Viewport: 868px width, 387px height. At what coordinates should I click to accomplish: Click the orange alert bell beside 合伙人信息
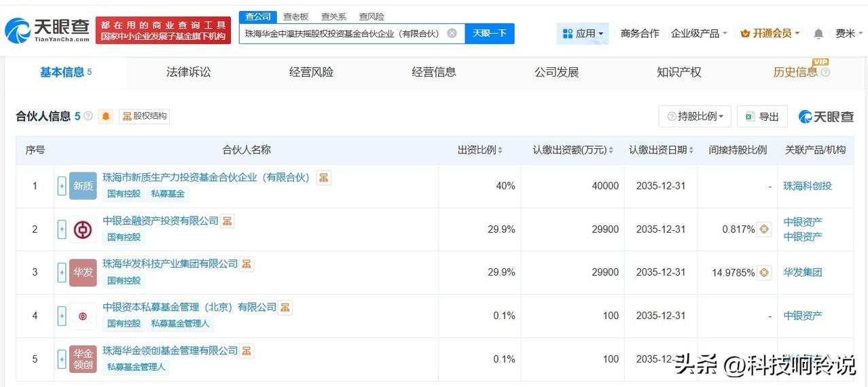106,116
